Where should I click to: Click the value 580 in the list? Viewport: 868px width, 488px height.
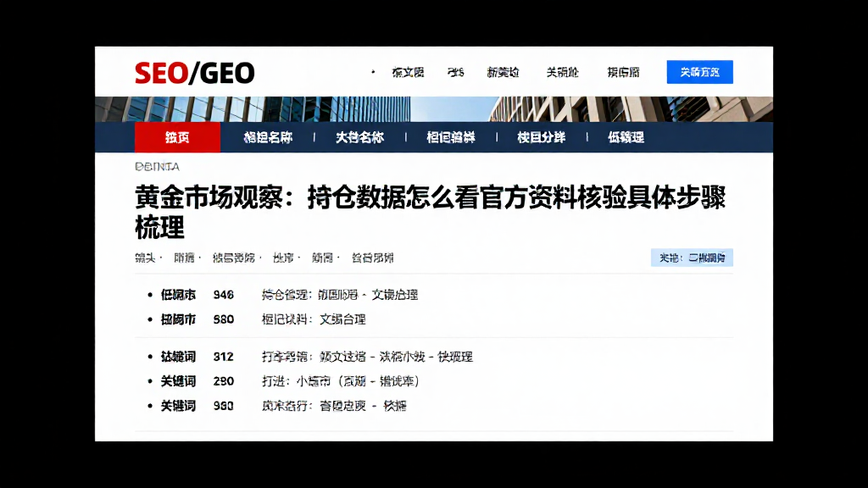(x=224, y=319)
